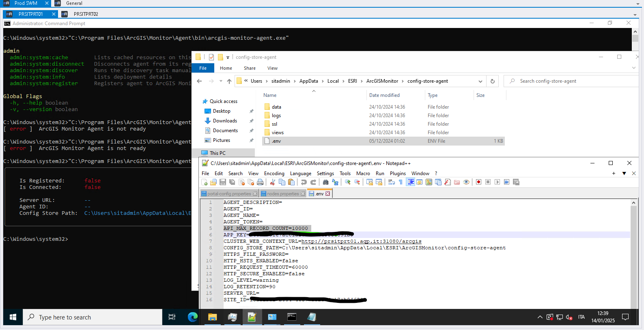Close the PRSITPRT01 session tab

54,14
